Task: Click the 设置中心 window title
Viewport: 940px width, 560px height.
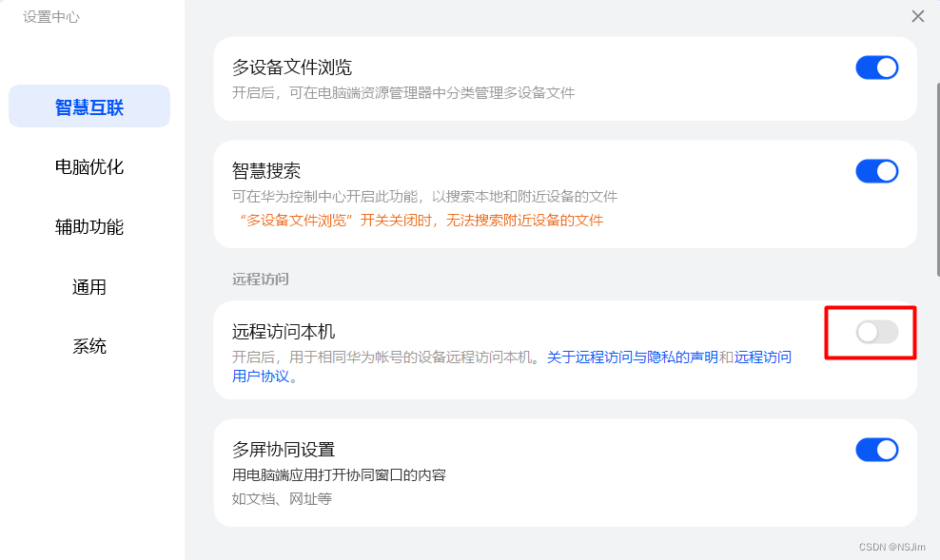Action: pos(53,16)
